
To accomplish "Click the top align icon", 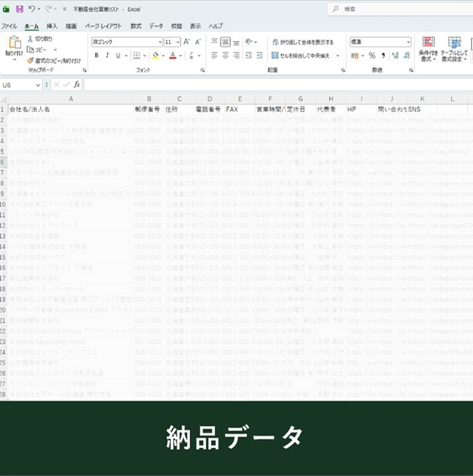I will click(x=214, y=42).
